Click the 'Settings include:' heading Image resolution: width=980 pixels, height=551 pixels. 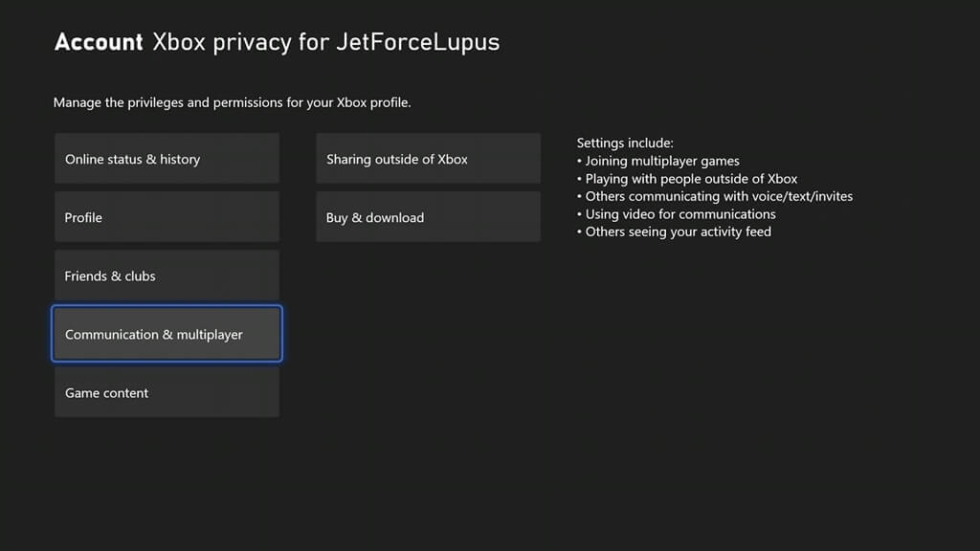[x=625, y=143]
